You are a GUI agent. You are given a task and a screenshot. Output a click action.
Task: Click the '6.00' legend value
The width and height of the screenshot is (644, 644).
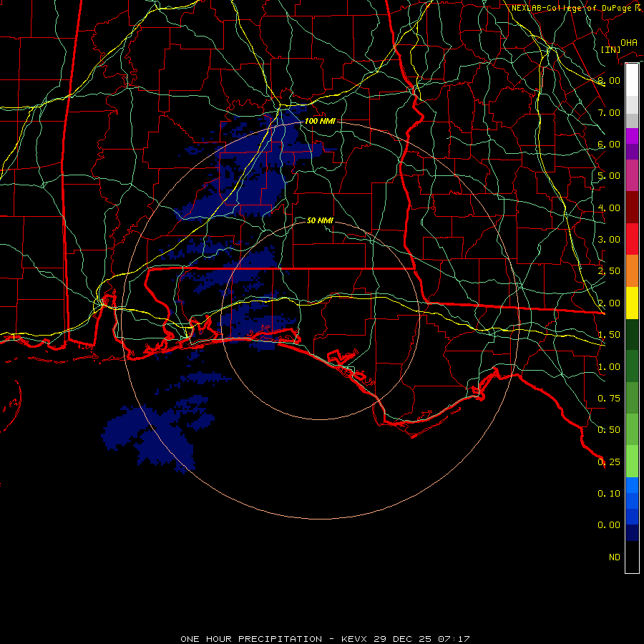tap(609, 144)
